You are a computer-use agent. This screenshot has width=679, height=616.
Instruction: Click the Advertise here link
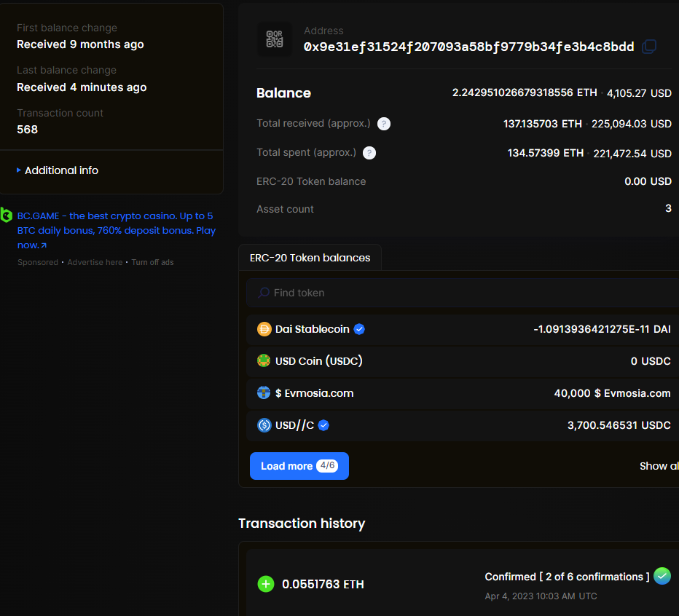[95, 262]
